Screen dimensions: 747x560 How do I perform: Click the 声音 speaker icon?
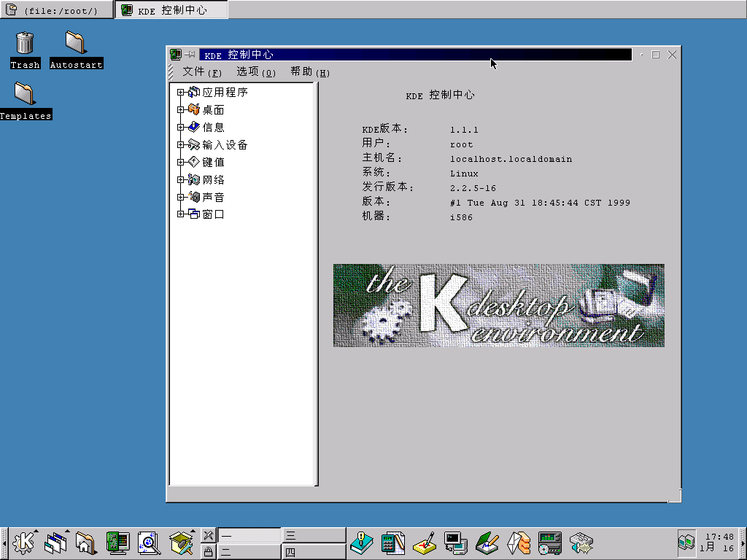[194, 197]
